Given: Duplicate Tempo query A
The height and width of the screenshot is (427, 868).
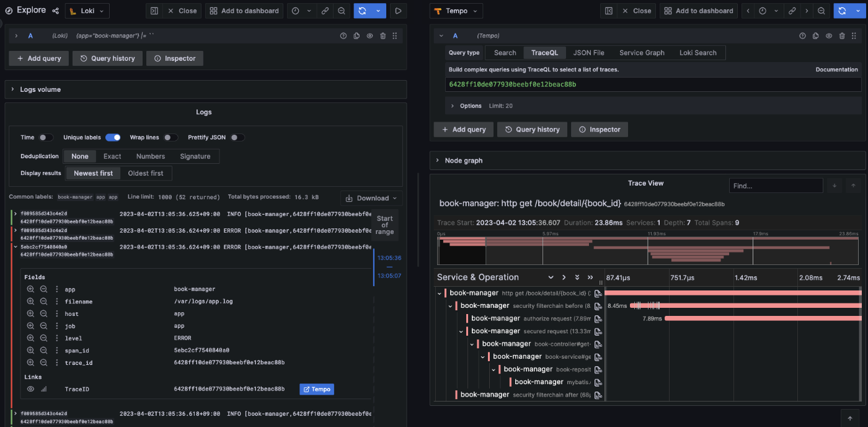Looking at the screenshot, I should (816, 36).
